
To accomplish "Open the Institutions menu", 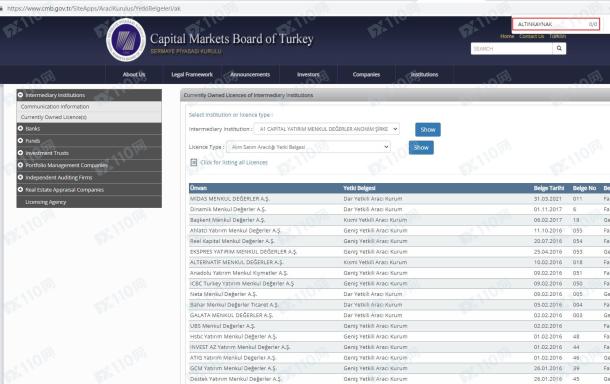I will [x=424, y=74].
